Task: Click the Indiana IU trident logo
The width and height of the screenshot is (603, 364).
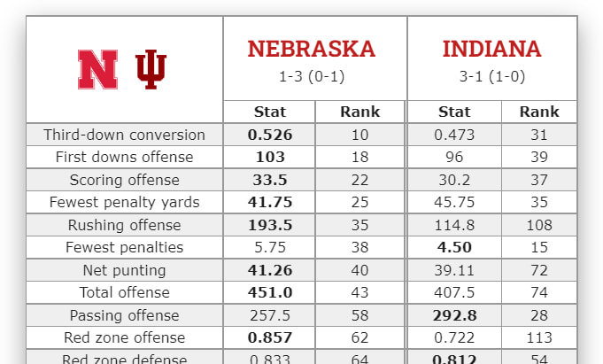Action: pos(151,69)
